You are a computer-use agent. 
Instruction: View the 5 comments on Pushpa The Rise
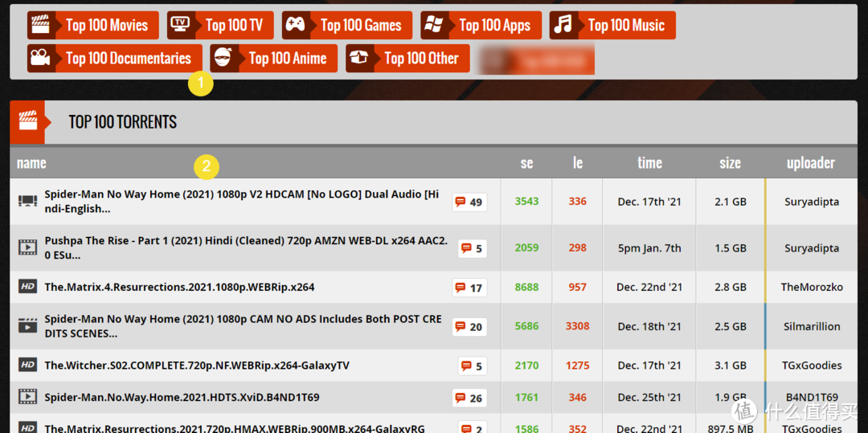(473, 248)
